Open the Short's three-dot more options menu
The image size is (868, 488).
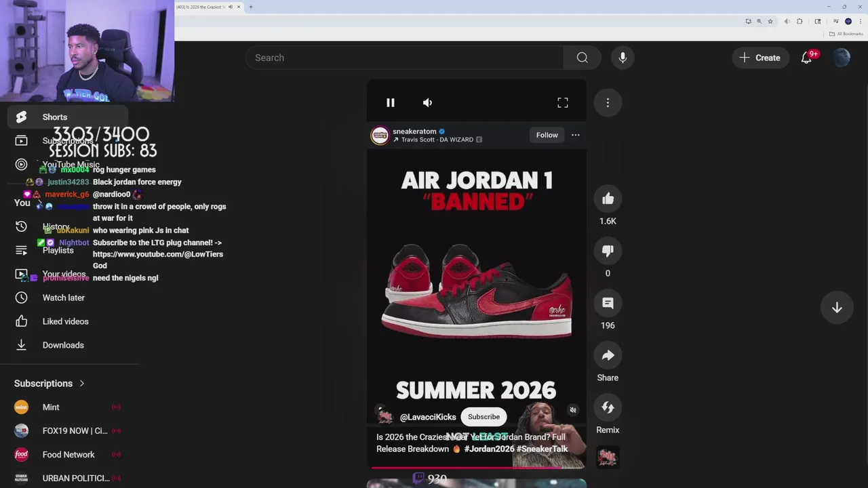608,102
